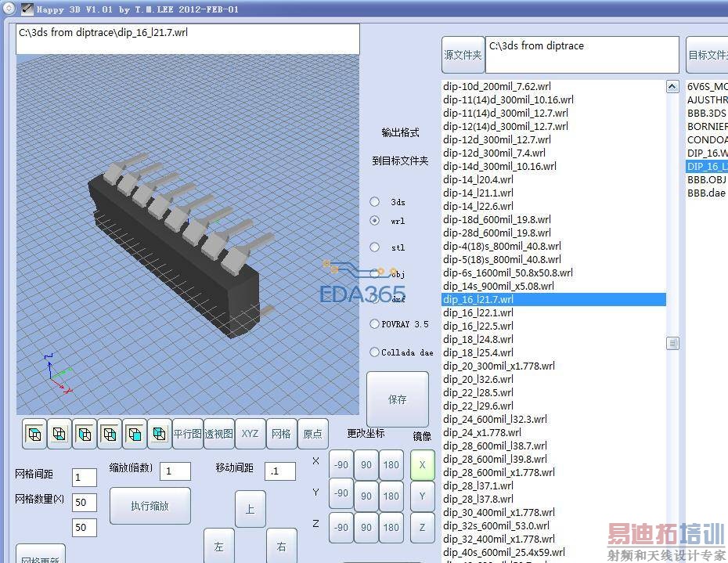The image size is (728, 563).
Task: Rotate Y axis by 180
Action: (x=391, y=496)
